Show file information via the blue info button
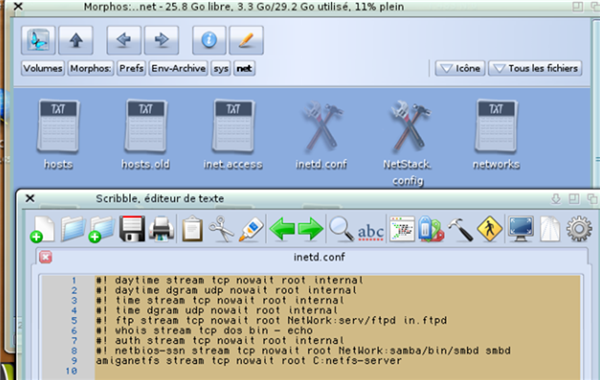This screenshot has width=600, height=380. (209, 40)
